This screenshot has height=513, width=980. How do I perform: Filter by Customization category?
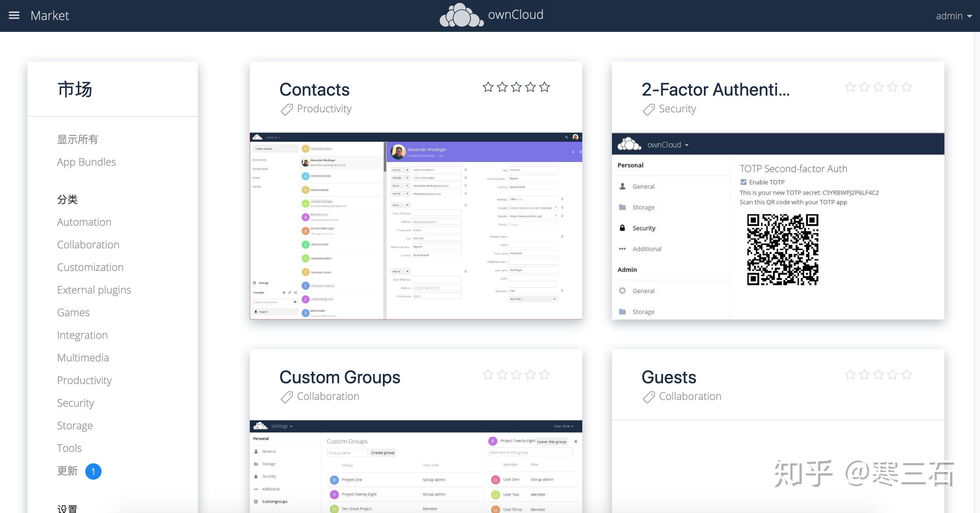pos(90,267)
